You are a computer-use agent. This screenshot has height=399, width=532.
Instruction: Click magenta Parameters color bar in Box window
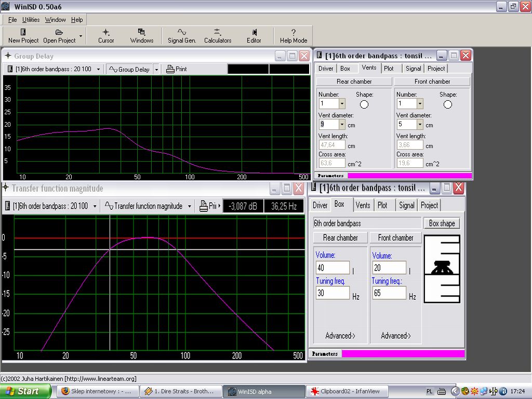coord(403,354)
